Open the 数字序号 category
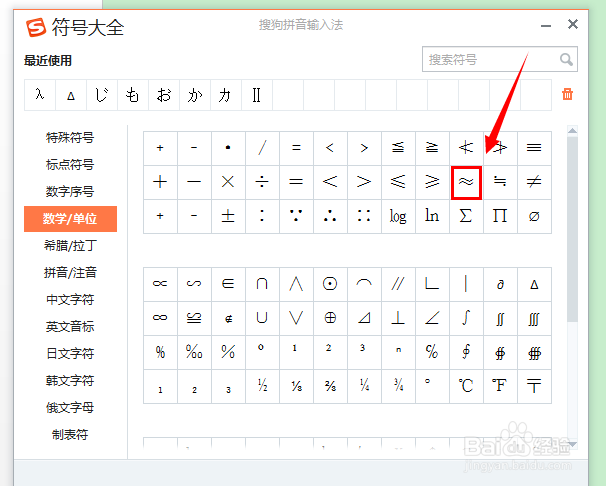The height and width of the screenshot is (486, 606). click(70, 192)
